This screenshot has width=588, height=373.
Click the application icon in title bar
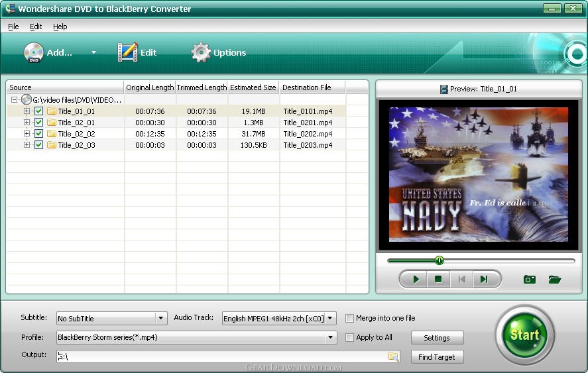[x=10, y=8]
